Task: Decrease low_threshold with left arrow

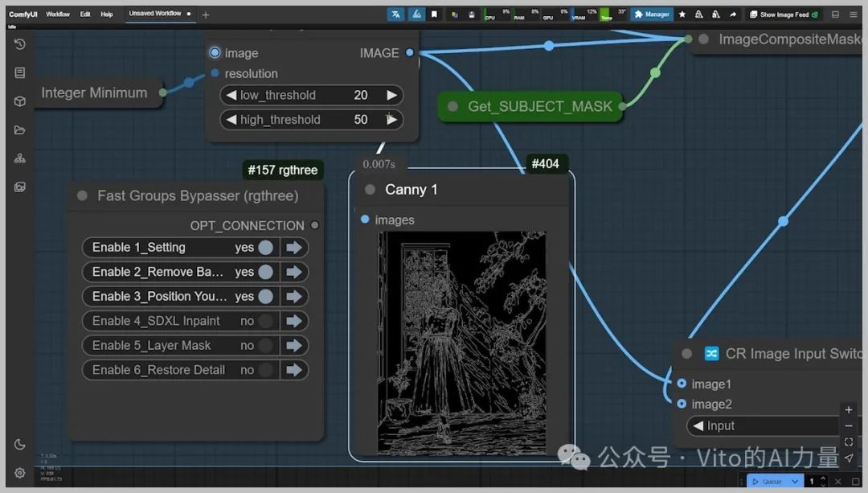Action: point(231,95)
